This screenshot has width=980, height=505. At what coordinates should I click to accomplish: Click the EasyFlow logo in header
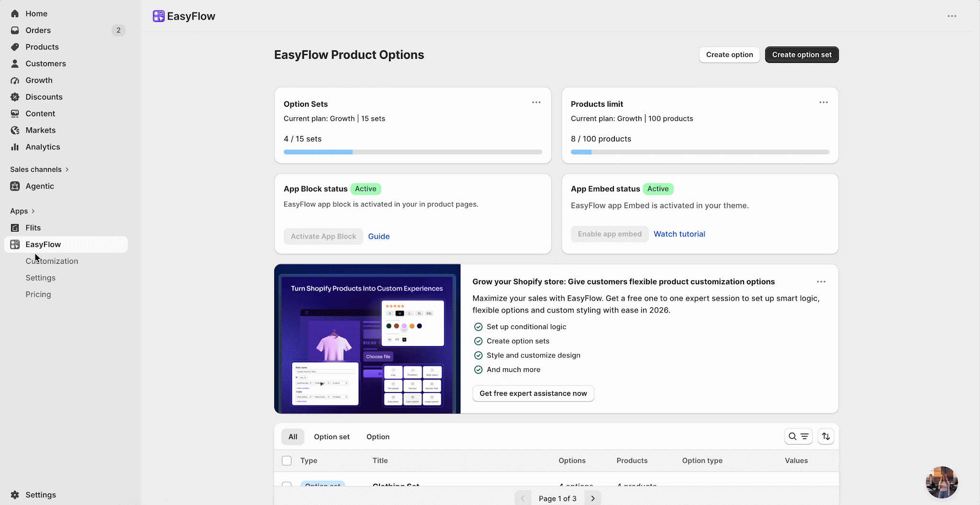(158, 16)
